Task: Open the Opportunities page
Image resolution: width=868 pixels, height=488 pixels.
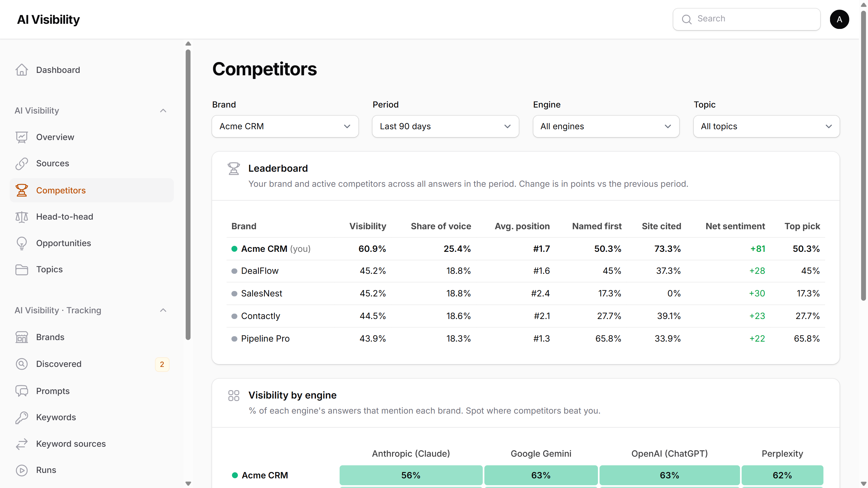Action: 92,243
